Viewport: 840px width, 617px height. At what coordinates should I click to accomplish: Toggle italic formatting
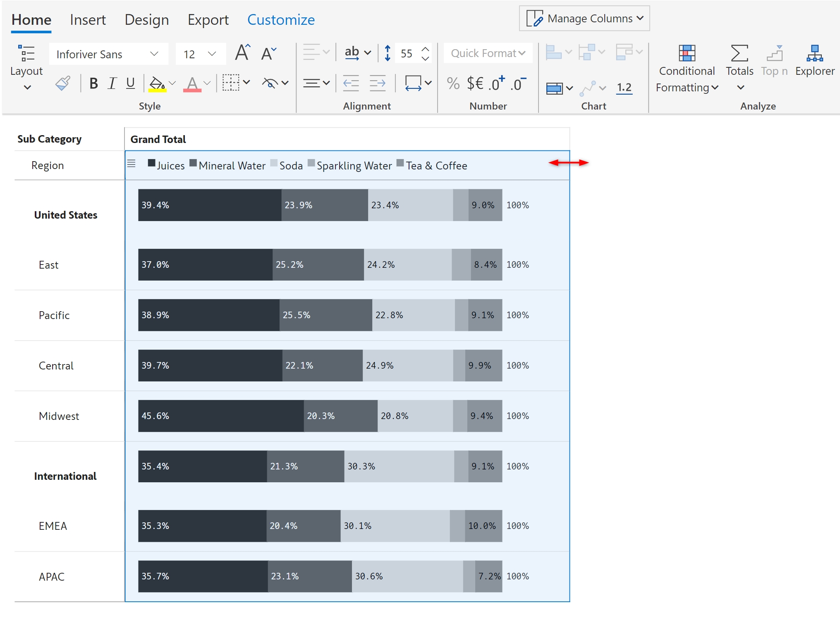point(112,83)
